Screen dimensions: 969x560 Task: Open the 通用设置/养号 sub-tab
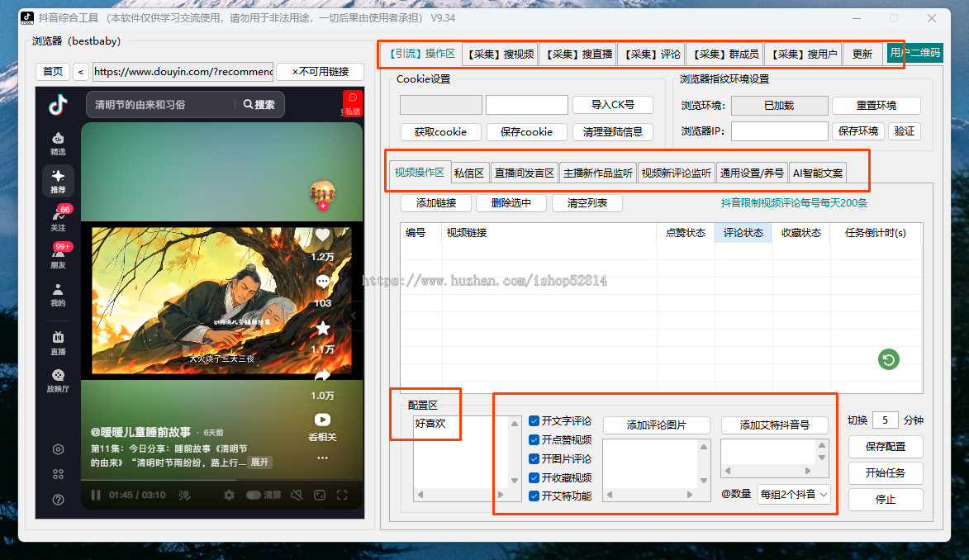(752, 173)
